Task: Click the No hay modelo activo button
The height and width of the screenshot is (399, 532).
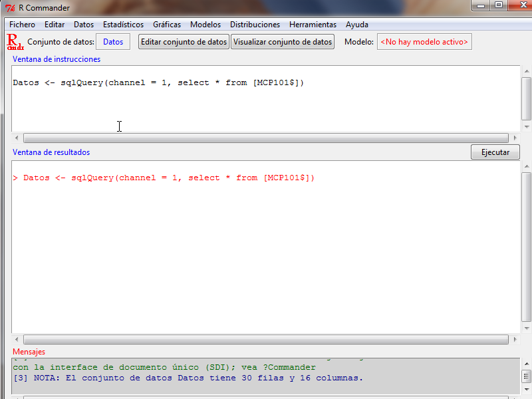Action: coord(424,42)
